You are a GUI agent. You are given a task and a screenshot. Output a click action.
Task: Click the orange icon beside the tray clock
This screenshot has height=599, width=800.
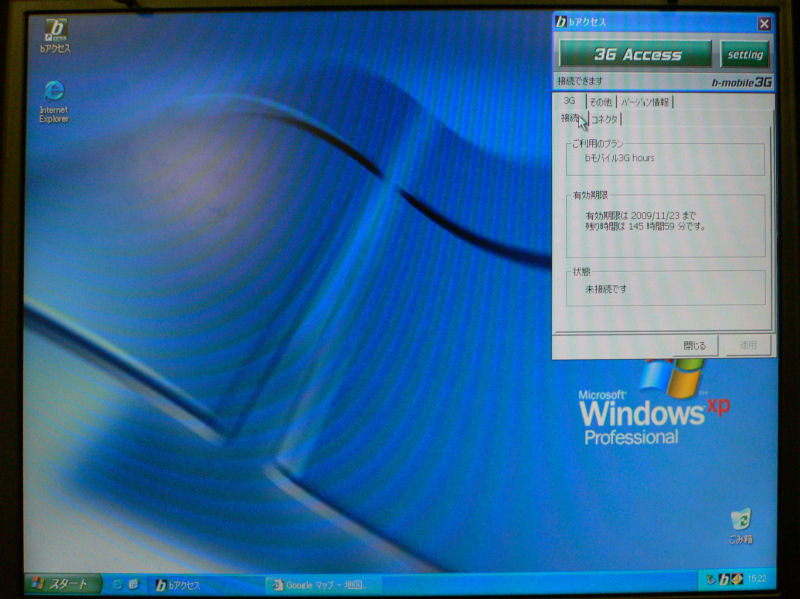click(x=737, y=579)
